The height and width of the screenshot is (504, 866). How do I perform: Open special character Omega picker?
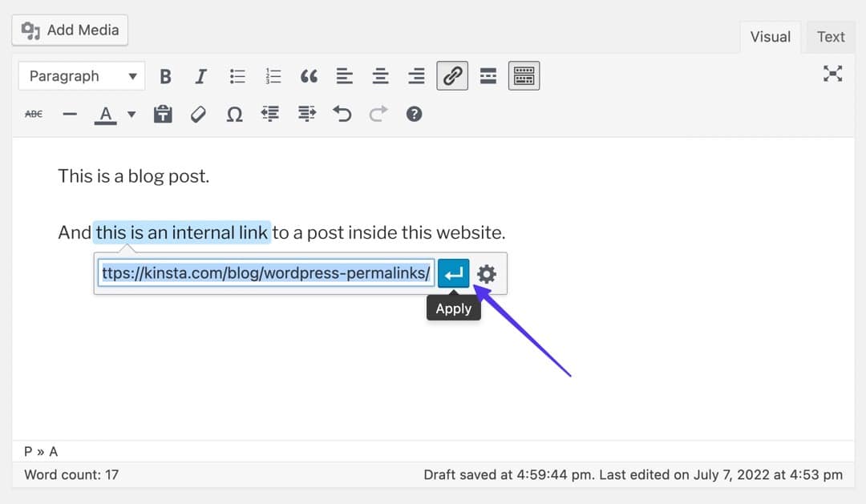(234, 115)
